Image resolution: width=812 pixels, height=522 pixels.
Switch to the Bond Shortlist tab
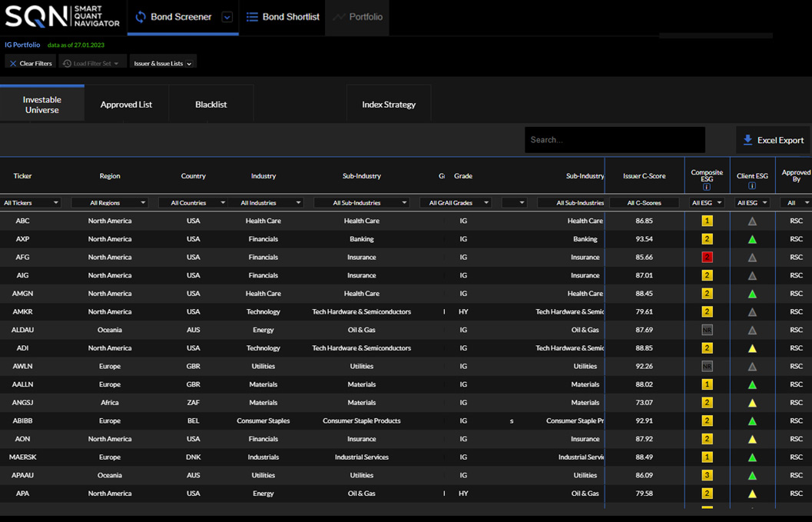pos(283,17)
